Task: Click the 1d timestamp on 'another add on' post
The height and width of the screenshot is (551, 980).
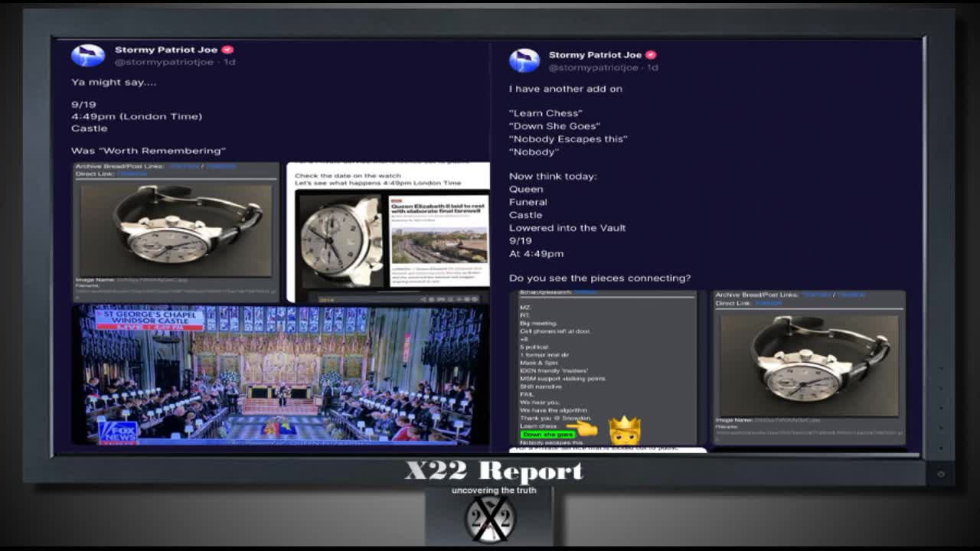Action: click(x=652, y=67)
